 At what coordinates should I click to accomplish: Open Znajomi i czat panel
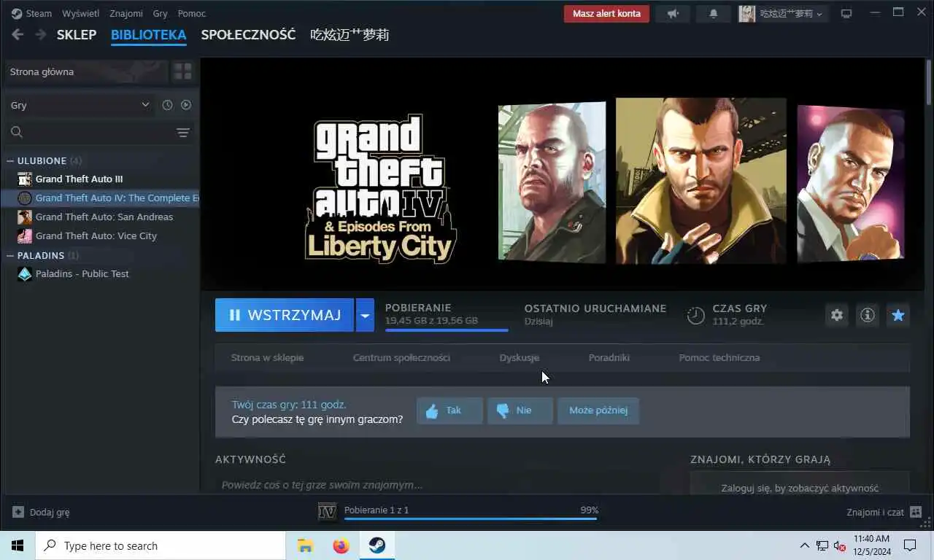pos(884,512)
